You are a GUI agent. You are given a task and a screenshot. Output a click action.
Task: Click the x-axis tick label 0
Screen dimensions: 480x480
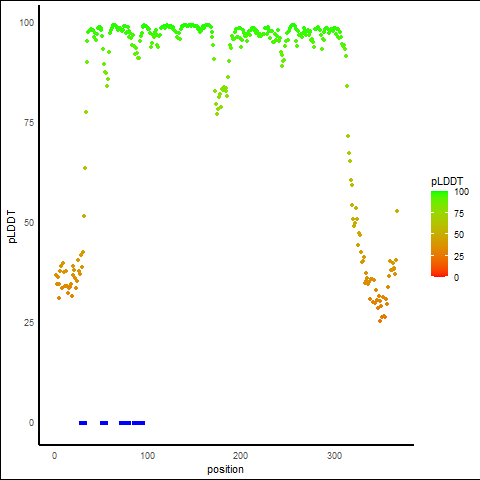coord(54,456)
